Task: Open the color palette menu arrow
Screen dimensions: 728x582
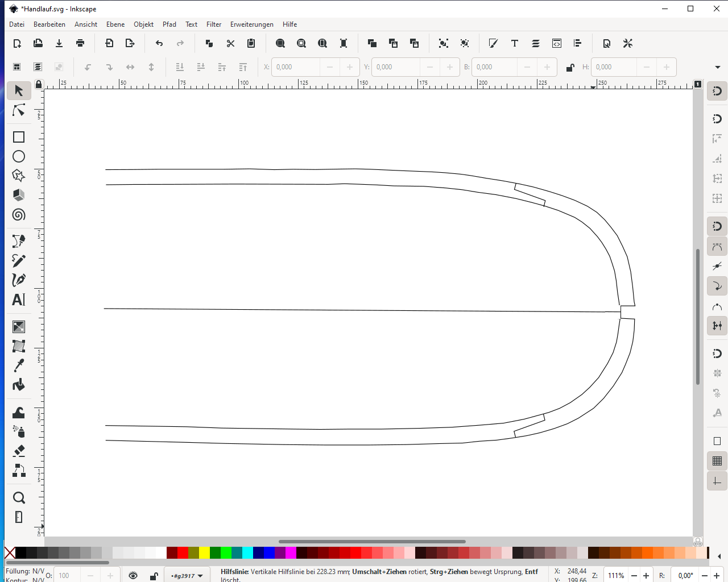Action: (719, 556)
